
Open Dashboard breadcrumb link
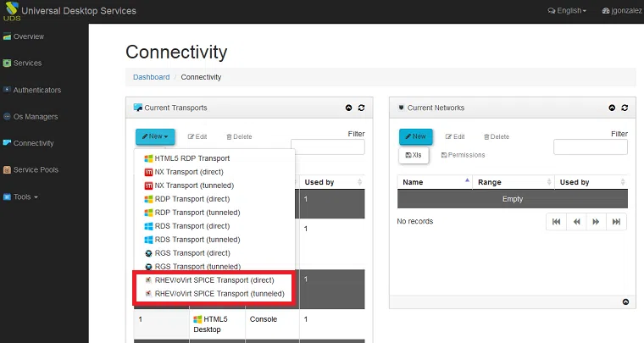tap(151, 77)
